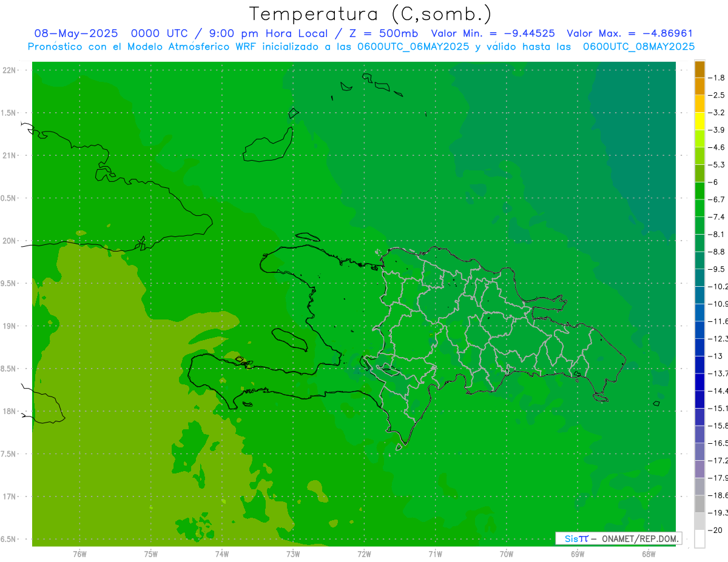Click the '74W' longitude label
The height and width of the screenshot is (562, 728).
tap(222, 554)
